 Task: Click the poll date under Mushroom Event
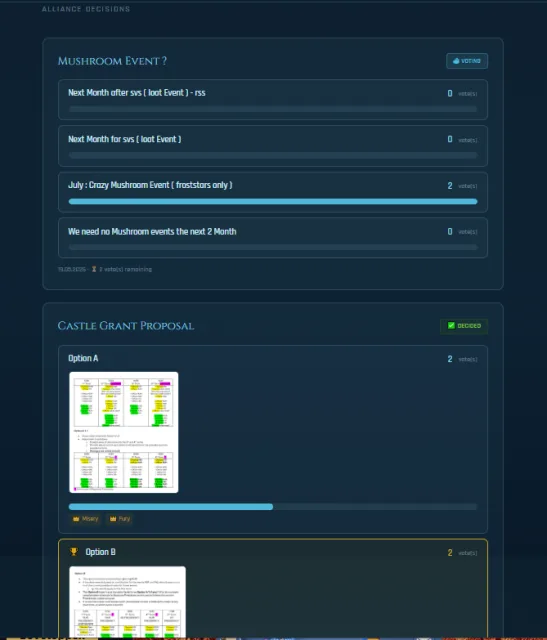tap(72, 269)
